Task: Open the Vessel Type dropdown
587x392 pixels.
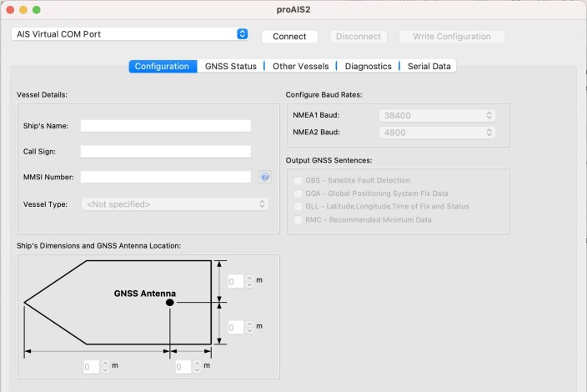Action: tap(175, 204)
